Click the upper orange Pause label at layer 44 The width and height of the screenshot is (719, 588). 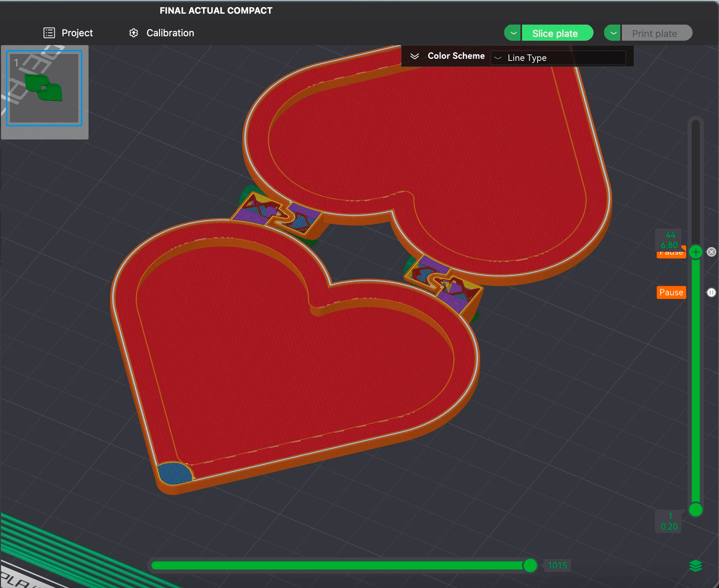(x=671, y=255)
